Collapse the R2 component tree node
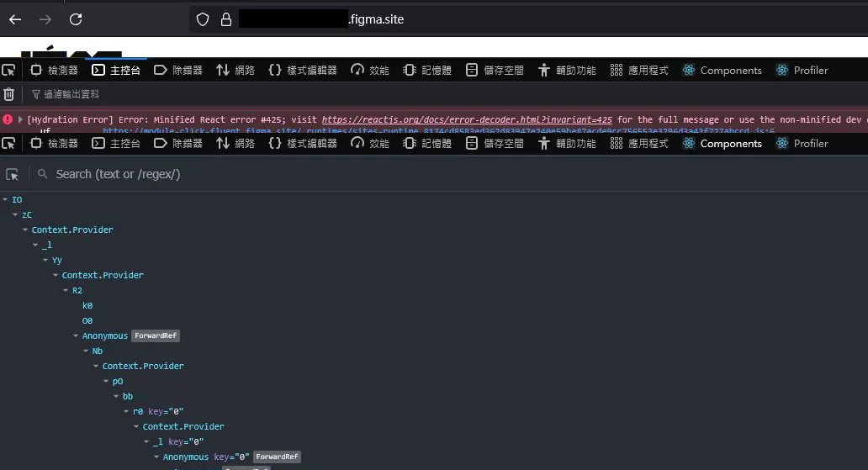Screen dimensions: 868x470 tap(66, 290)
